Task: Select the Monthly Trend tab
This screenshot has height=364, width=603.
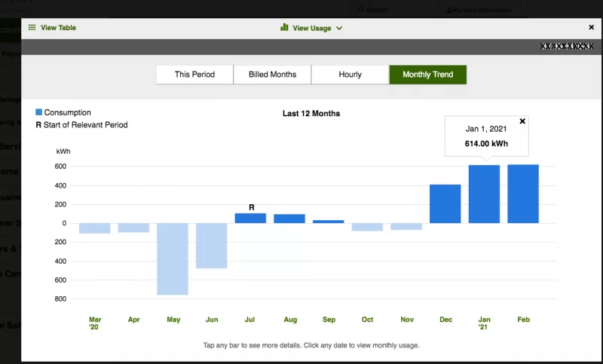Action: pos(427,75)
